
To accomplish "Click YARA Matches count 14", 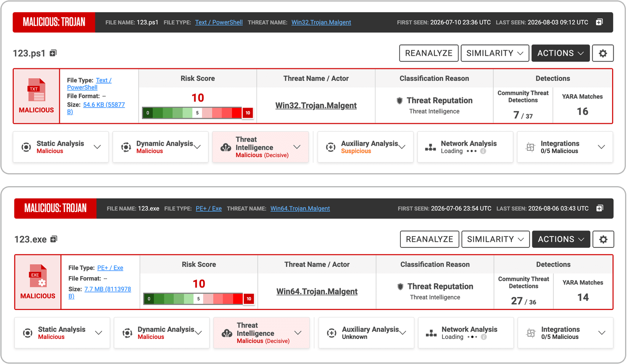I will [583, 297].
